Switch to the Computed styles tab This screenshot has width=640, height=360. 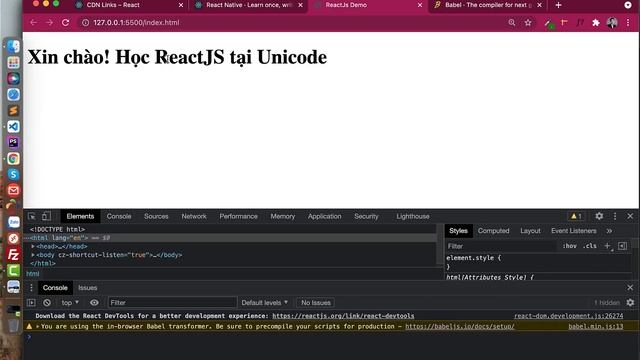point(493,231)
